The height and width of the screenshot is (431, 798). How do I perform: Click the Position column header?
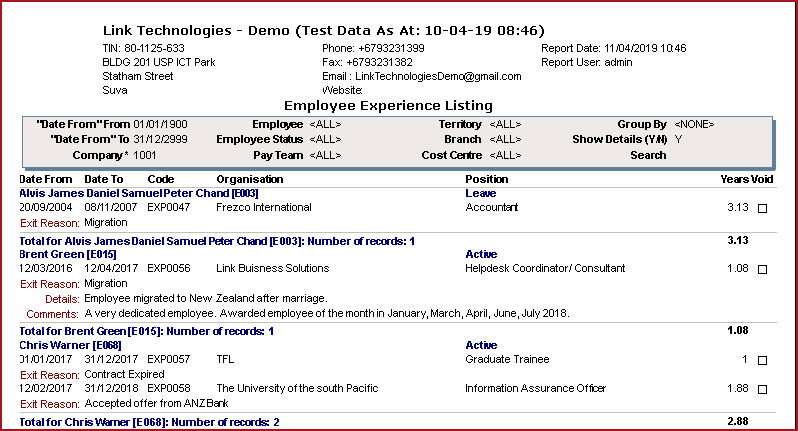point(487,179)
